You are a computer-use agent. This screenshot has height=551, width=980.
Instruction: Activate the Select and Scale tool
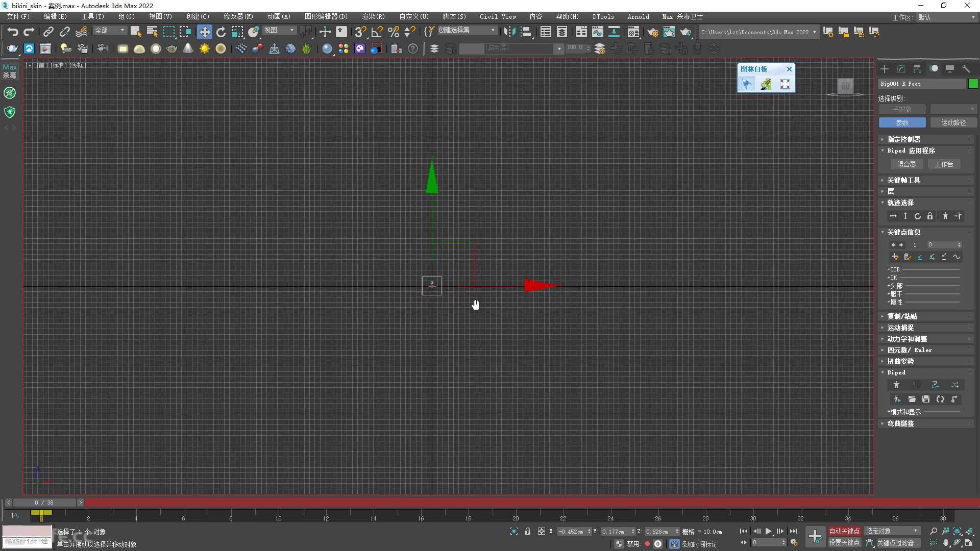pyautogui.click(x=237, y=32)
